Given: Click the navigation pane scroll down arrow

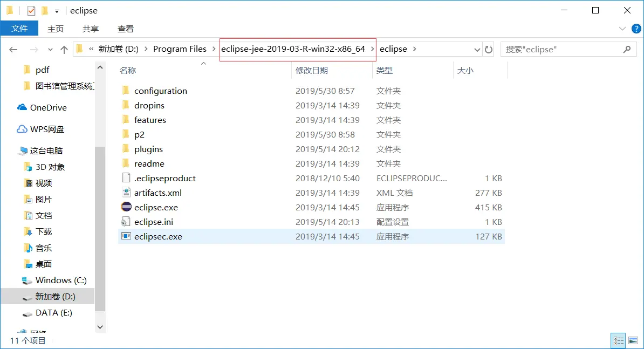Looking at the screenshot, I should [100, 327].
